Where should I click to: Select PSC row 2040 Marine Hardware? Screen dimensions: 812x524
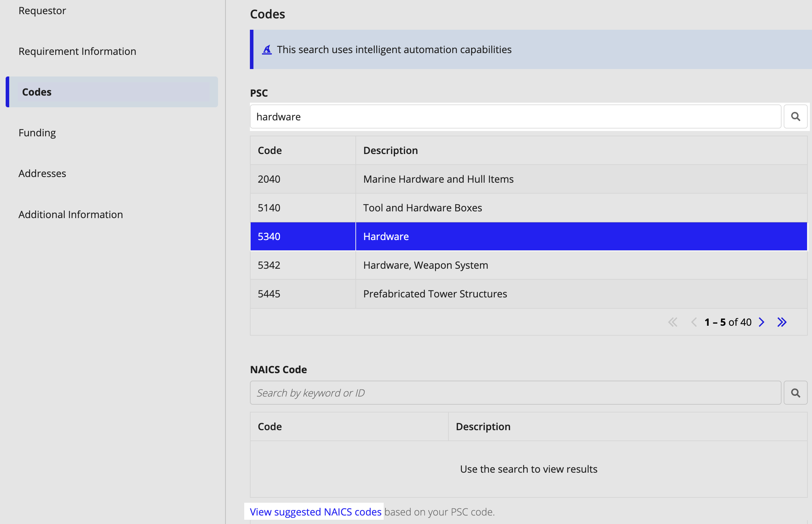(528, 179)
